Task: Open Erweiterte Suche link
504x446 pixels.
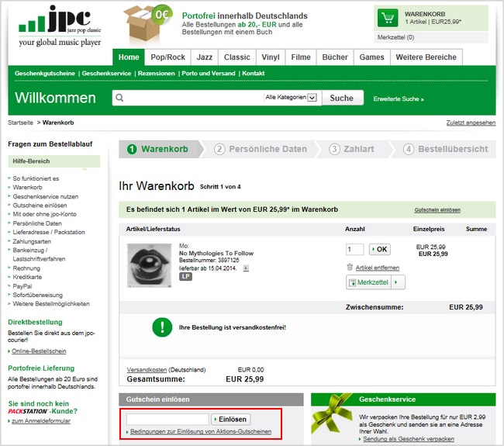Action: [399, 99]
